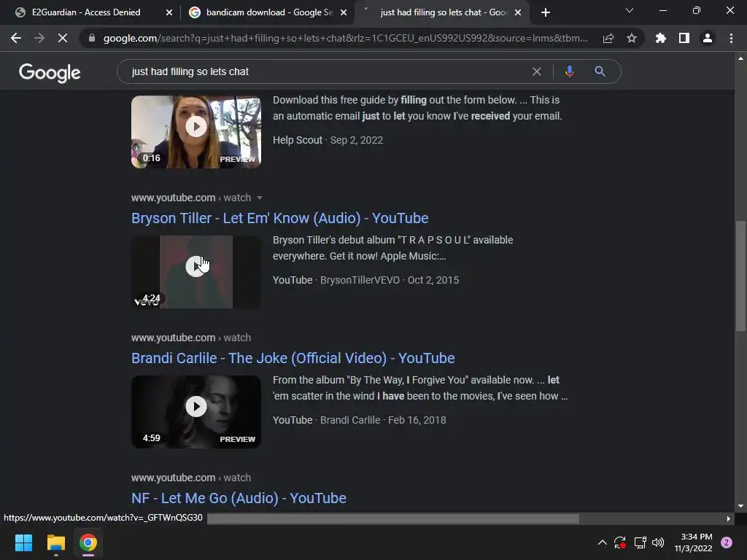Viewport: 747px width, 560px height.
Task: Open network tray icon
Action: [640, 542]
